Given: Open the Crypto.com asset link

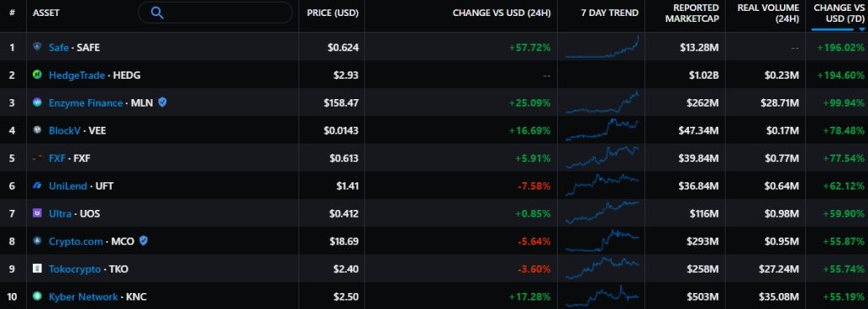Looking at the screenshot, I should pyautogui.click(x=75, y=241).
